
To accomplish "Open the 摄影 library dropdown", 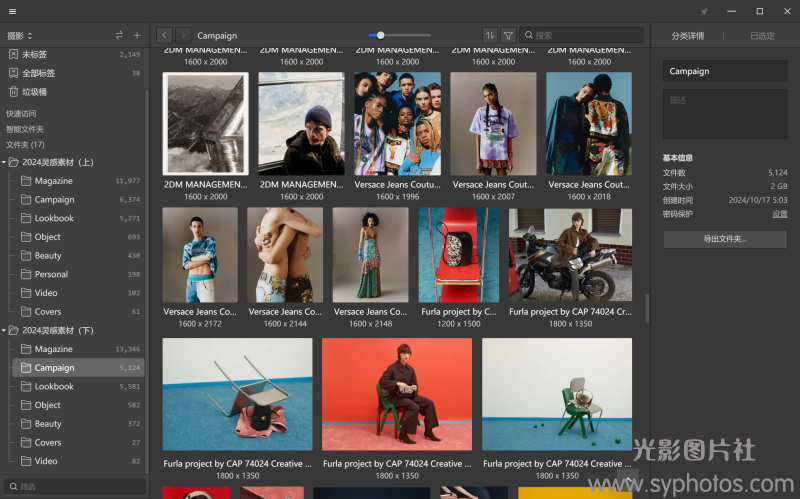I will pos(20,36).
